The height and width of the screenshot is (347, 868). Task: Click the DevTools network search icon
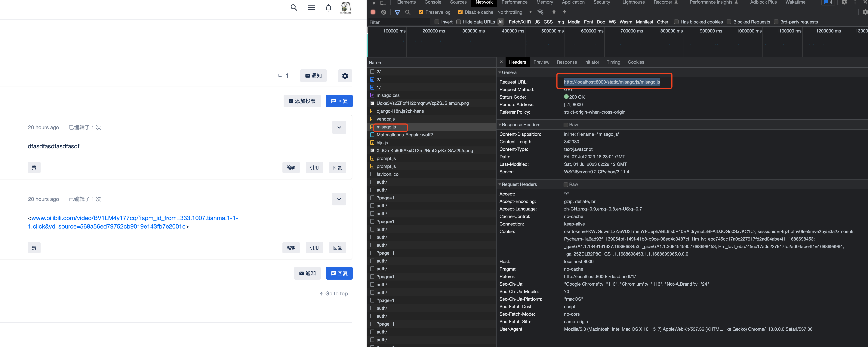coord(408,12)
